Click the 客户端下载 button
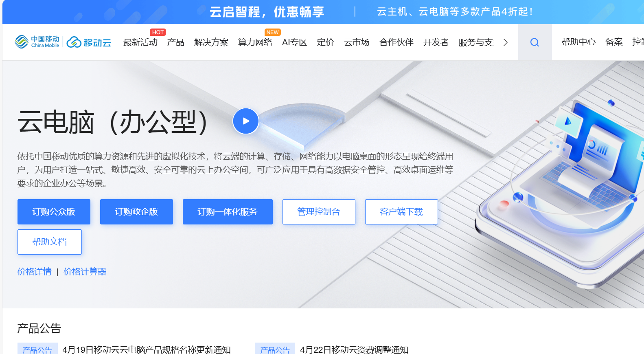The width and height of the screenshot is (644, 354). click(x=401, y=212)
